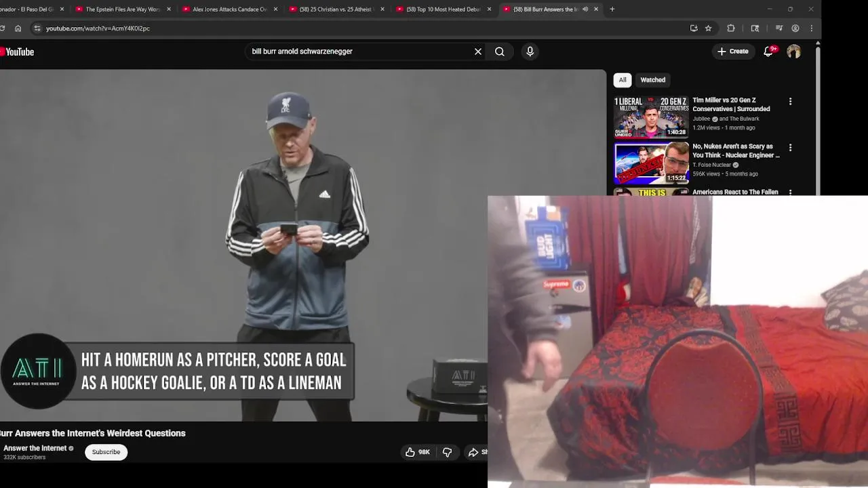Open options for Tim Miller video
868x488 pixels.
click(790, 102)
